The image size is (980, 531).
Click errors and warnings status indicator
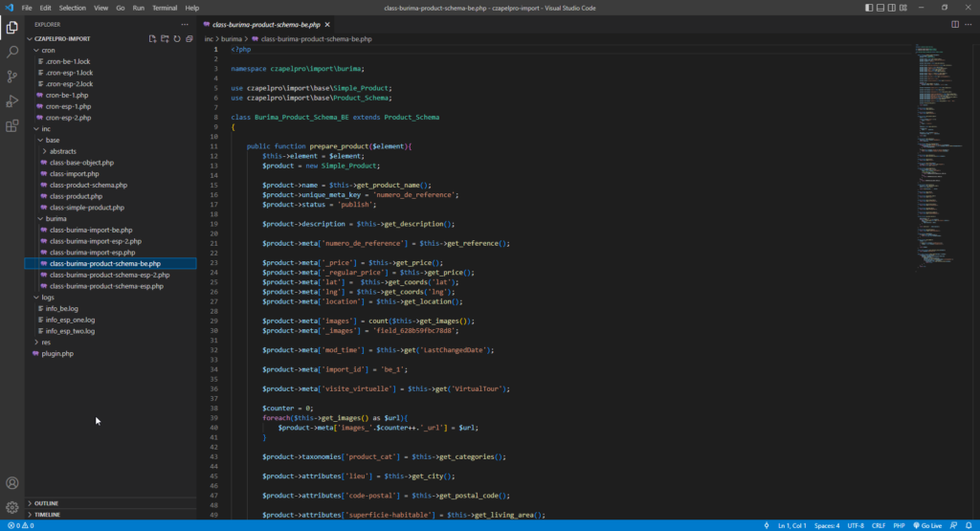(21, 525)
